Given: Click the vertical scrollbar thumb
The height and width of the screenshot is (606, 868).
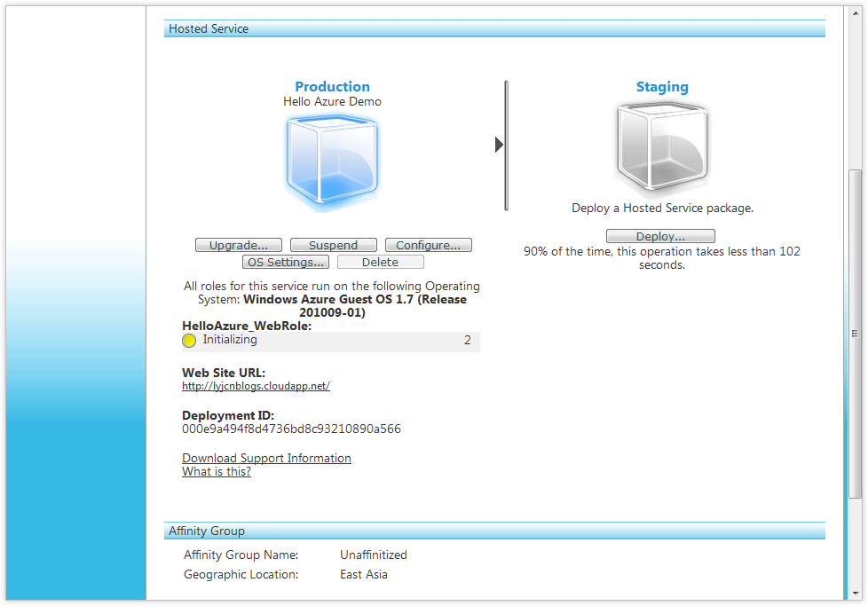Looking at the screenshot, I should [x=856, y=333].
